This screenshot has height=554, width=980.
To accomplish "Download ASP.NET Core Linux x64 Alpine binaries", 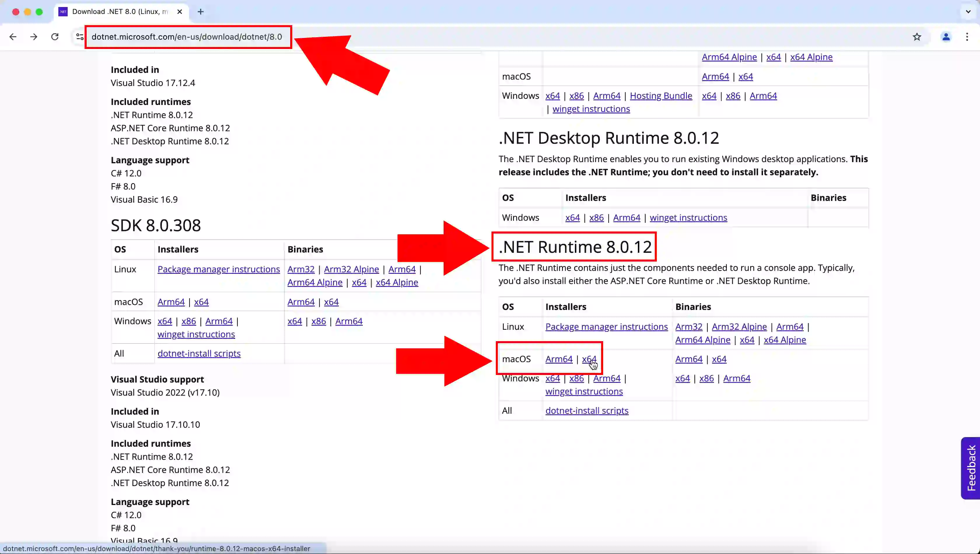I will 811,57.
